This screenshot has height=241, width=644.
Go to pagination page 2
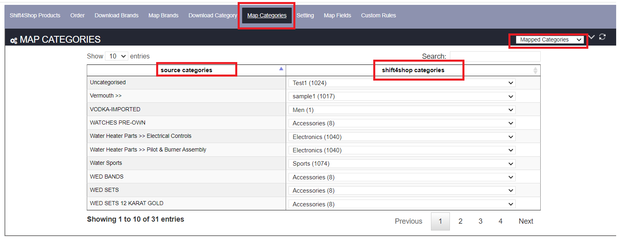point(460,221)
